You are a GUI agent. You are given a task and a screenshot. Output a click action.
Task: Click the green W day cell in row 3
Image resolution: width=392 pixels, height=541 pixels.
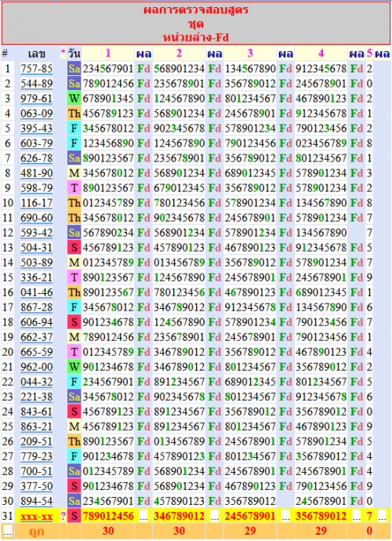tap(74, 98)
